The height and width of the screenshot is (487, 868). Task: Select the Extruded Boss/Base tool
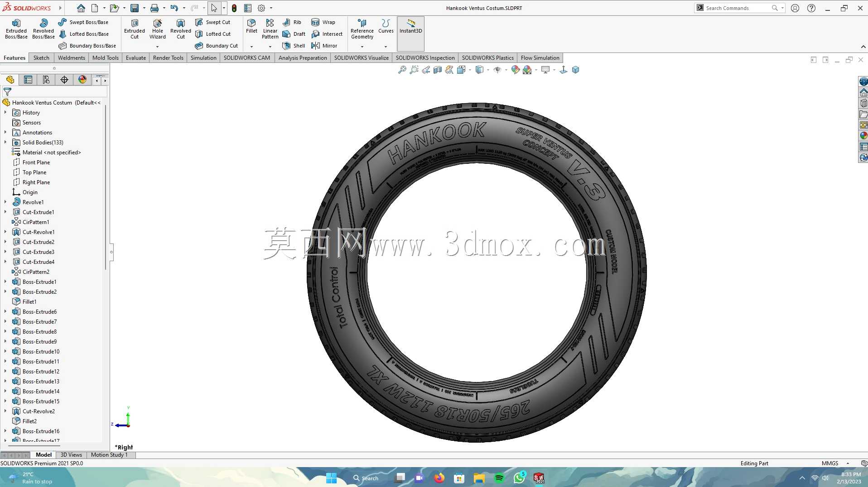(16, 29)
